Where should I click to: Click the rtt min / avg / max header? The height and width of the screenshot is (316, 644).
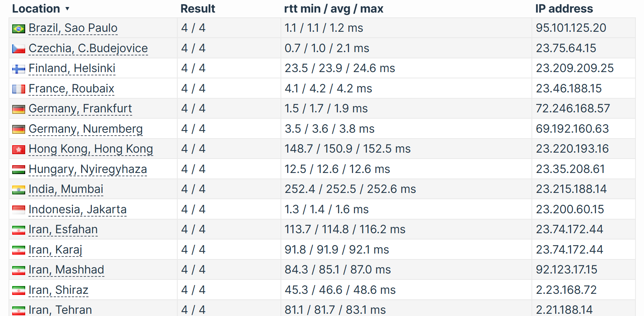(x=333, y=9)
